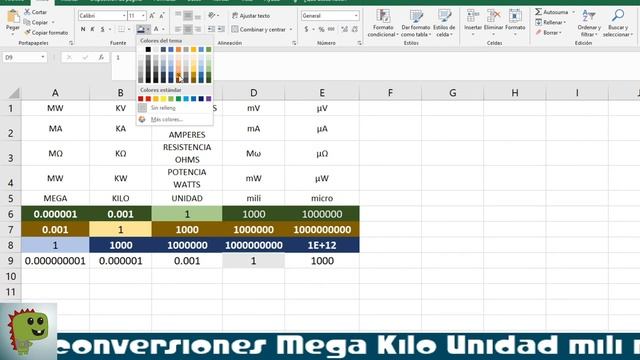Open the General number format dropdown
This screenshot has width=640, height=360.
(356, 16)
